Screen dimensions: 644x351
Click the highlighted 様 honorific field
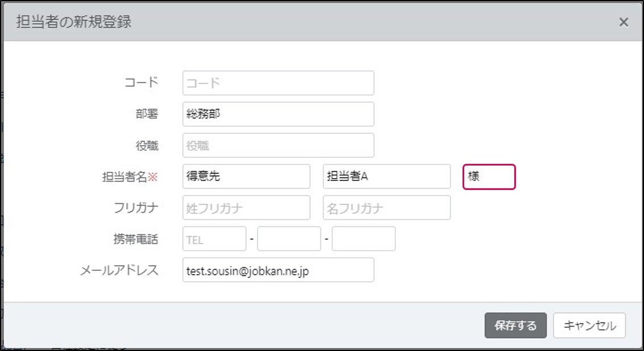[x=489, y=176]
